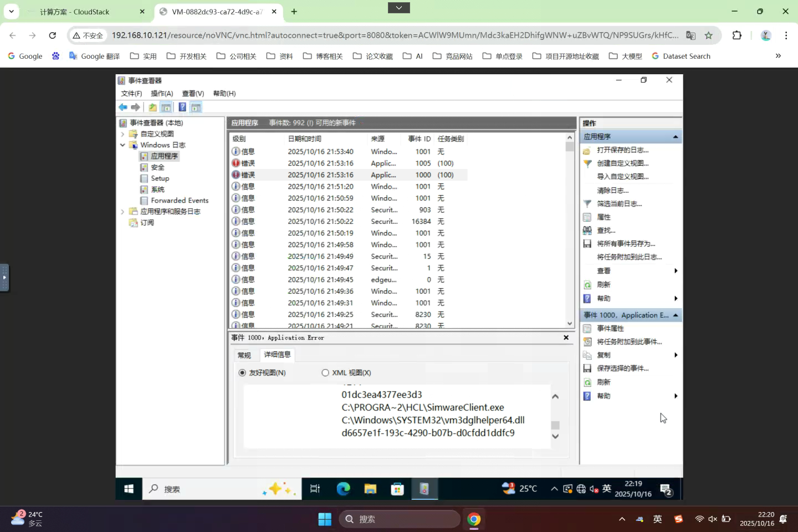Select the Forwarded Events log
The height and width of the screenshot is (532, 798).
pos(180,201)
